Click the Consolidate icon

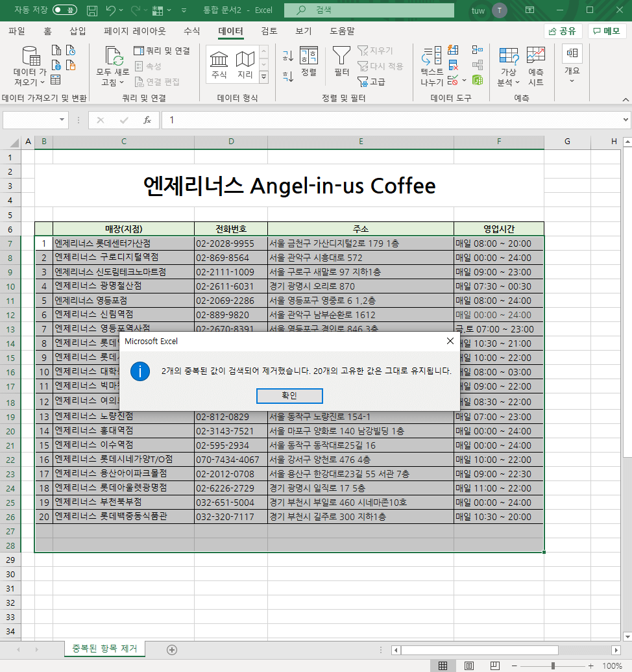pos(478,50)
